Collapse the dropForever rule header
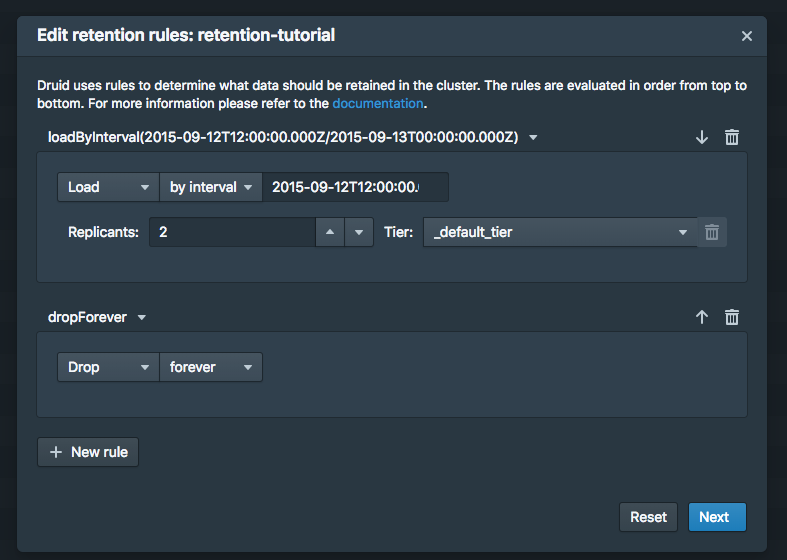This screenshot has height=560, width=787. (x=141, y=317)
